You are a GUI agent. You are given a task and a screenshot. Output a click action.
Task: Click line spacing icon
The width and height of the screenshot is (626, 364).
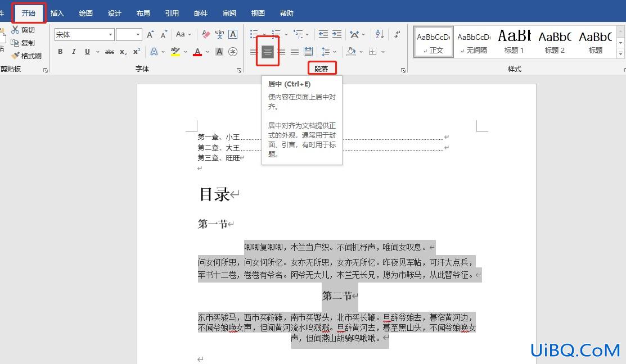(326, 52)
